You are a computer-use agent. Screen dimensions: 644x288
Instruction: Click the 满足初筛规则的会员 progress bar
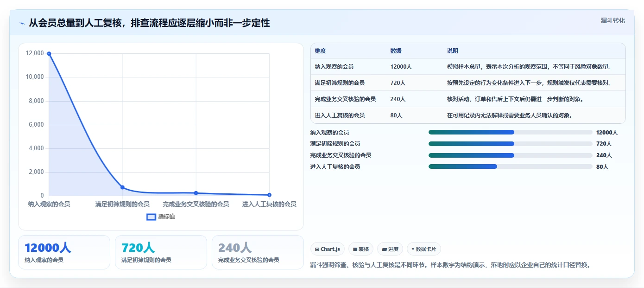click(510, 144)
